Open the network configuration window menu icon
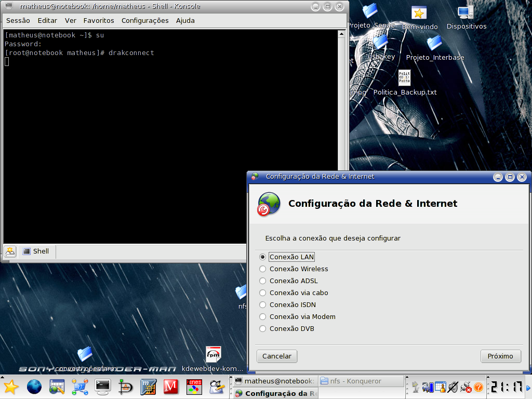This screenshot has height=399, width=532. click(x=255, y=177)
